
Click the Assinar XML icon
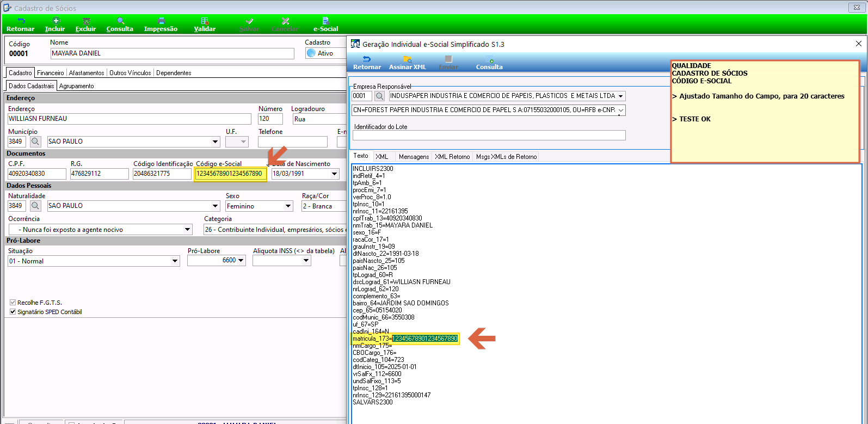tap(408, 63)
